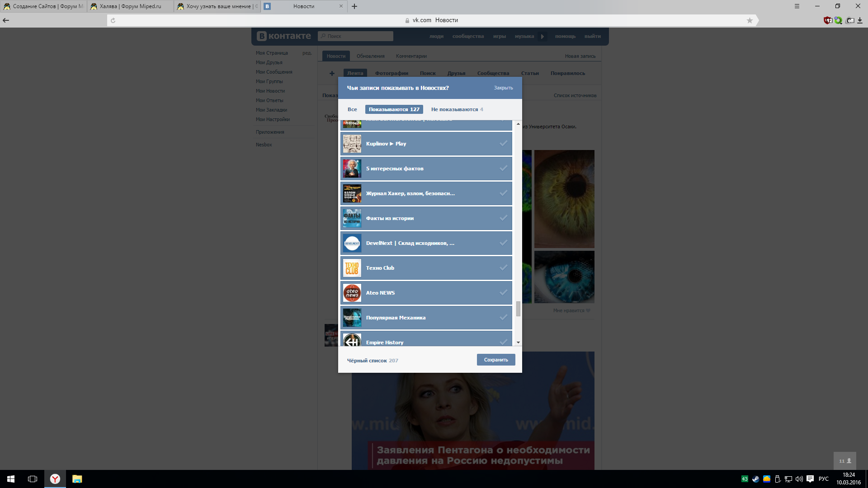Uncheck the Факты из истории checkmark
The image size is (868, 488).
pyautogui.click(x=503, y=218)
